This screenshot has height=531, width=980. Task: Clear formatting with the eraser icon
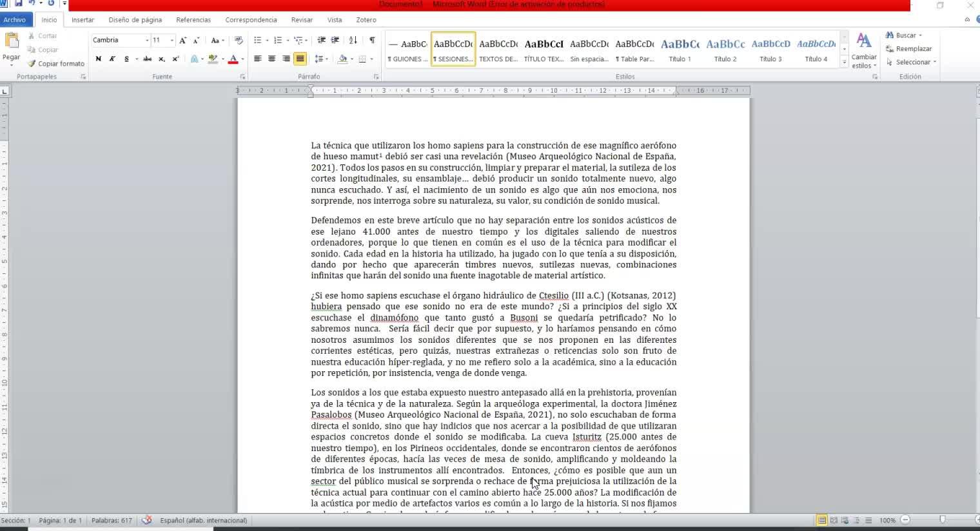pyautogui.click(x=239, y=41)
